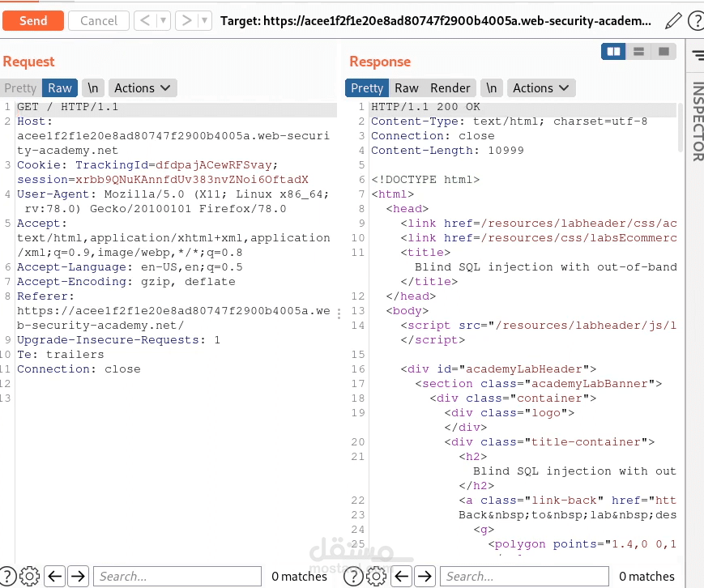Open help icon next to target pencil
The image size is (704, 588).
click(697, 20)
